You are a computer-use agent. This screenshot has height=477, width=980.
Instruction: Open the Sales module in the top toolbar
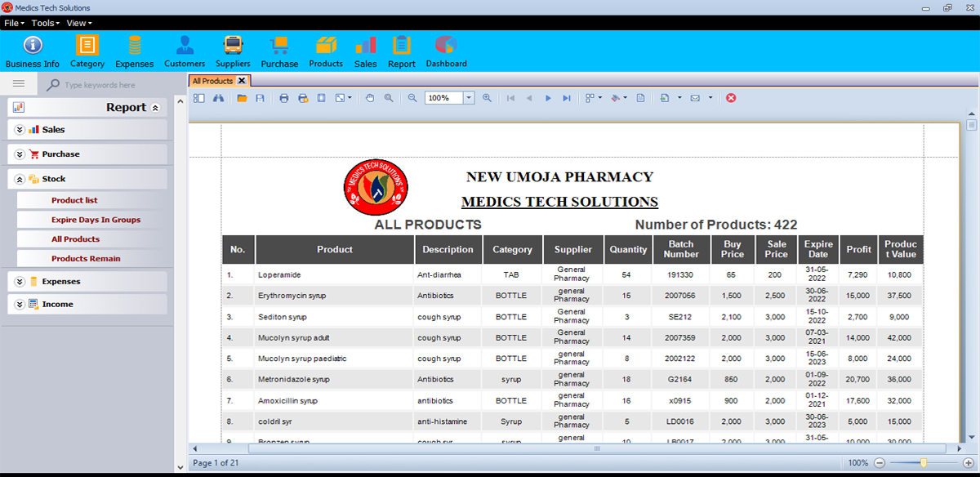coord(366,51)
